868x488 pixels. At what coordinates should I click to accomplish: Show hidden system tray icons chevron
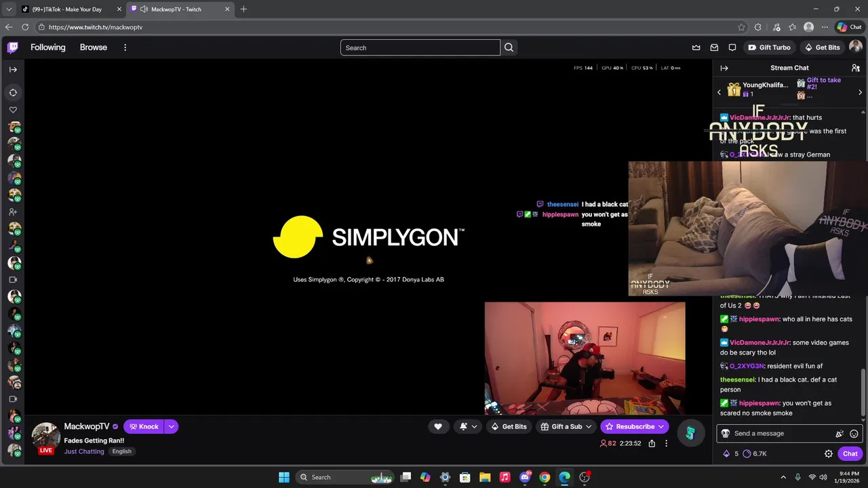[783, 477]
